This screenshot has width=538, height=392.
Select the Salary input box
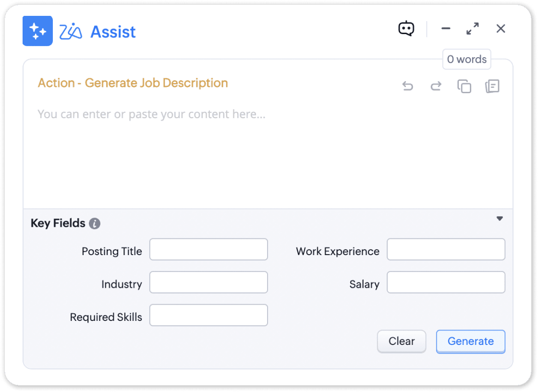click(x=446, y=282)
